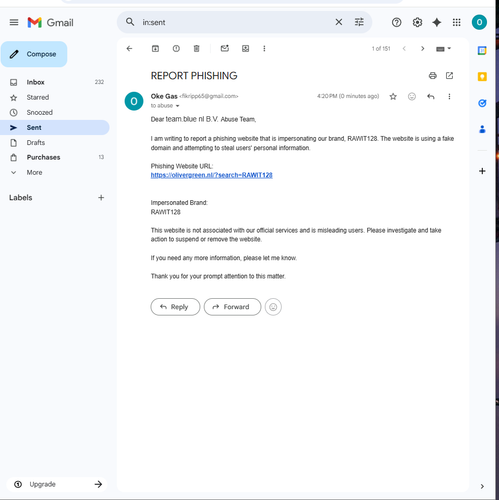Open email in new window
This screenshot has height=500, width=499.
click(x=449, y=76)
